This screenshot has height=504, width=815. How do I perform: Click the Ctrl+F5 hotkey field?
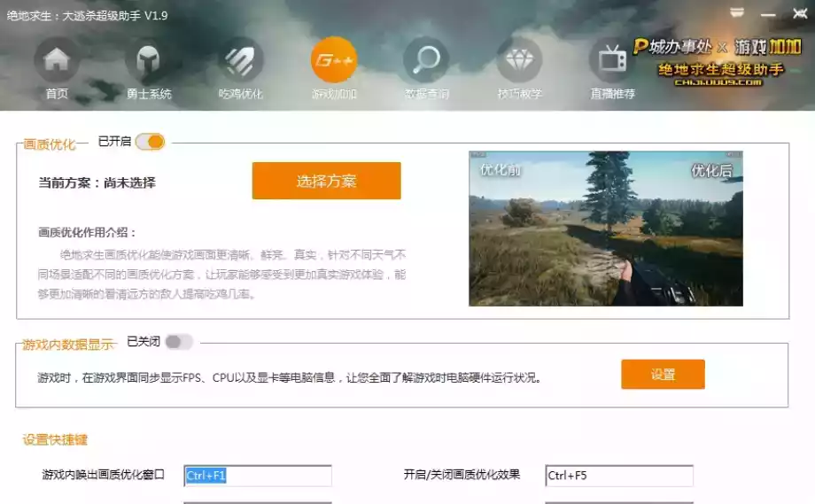(619, 476)
